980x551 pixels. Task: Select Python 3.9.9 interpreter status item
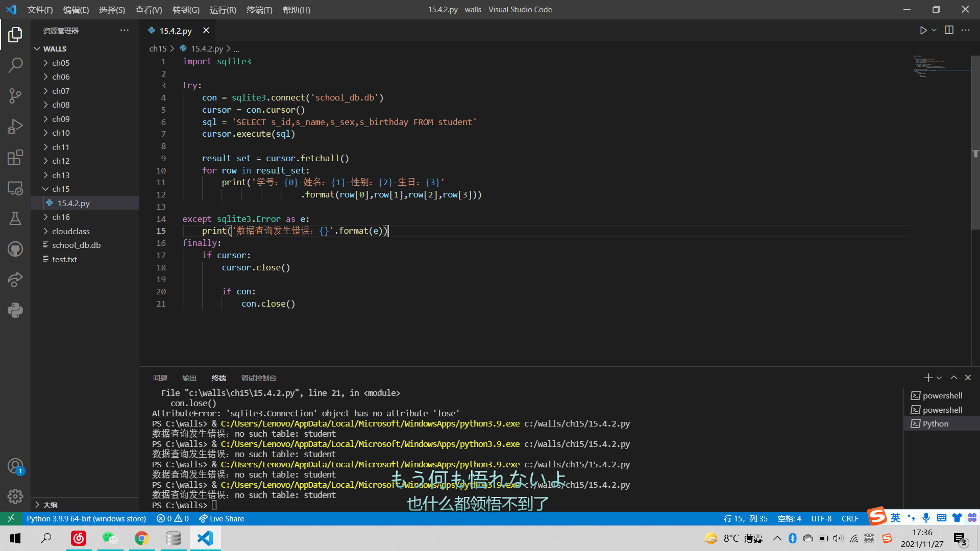[x=86, y=518]
